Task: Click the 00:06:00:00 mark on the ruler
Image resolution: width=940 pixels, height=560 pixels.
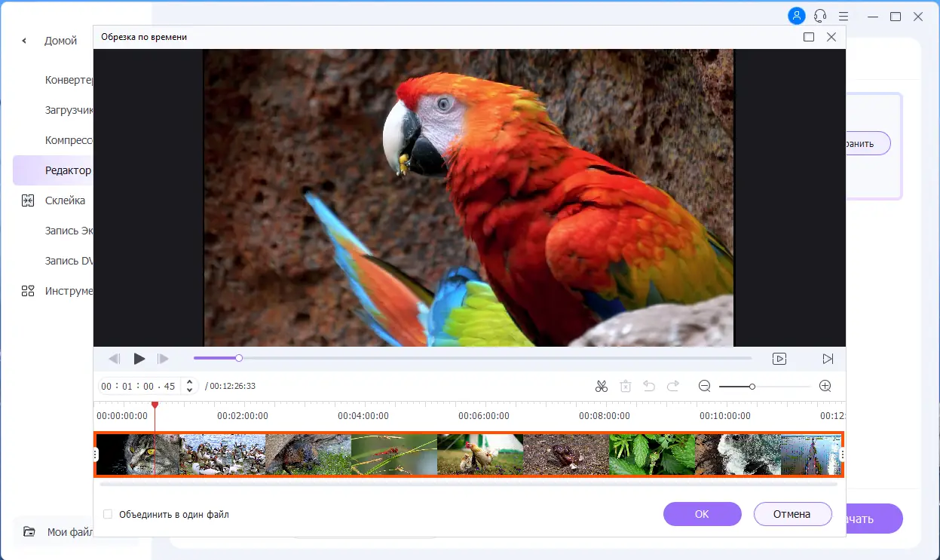Action: (484, 415)
